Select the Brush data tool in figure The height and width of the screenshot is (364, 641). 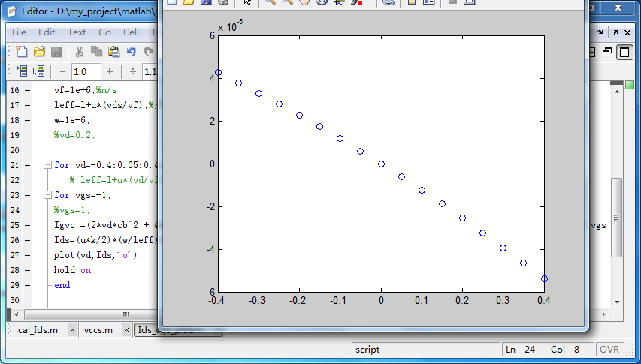click(x=356, y=2)
